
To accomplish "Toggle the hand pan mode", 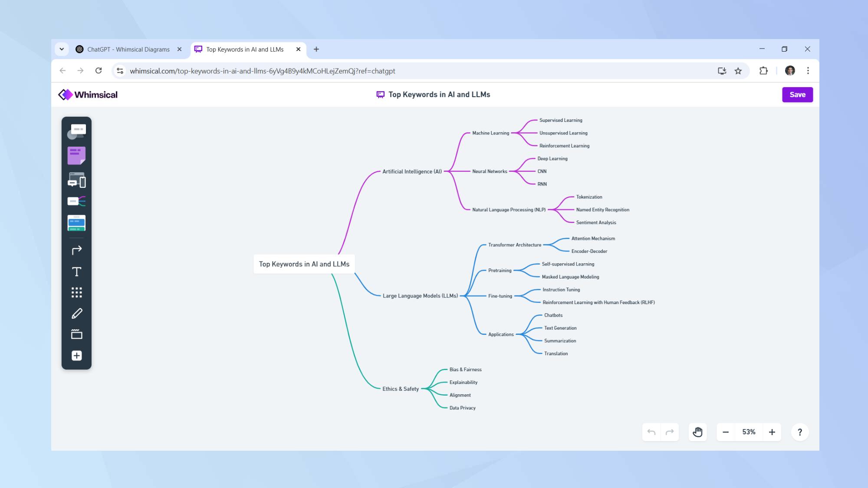I will pos(697,432).
